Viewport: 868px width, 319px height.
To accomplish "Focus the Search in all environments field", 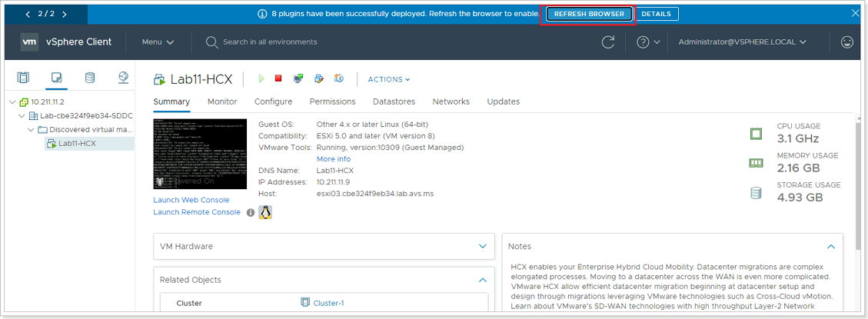I will click(x=270, y=42).
